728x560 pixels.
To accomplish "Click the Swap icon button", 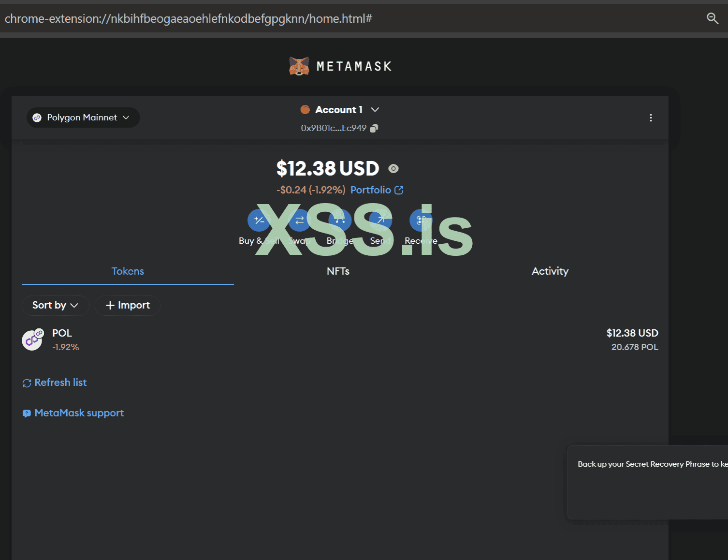I will coord(299,221).
